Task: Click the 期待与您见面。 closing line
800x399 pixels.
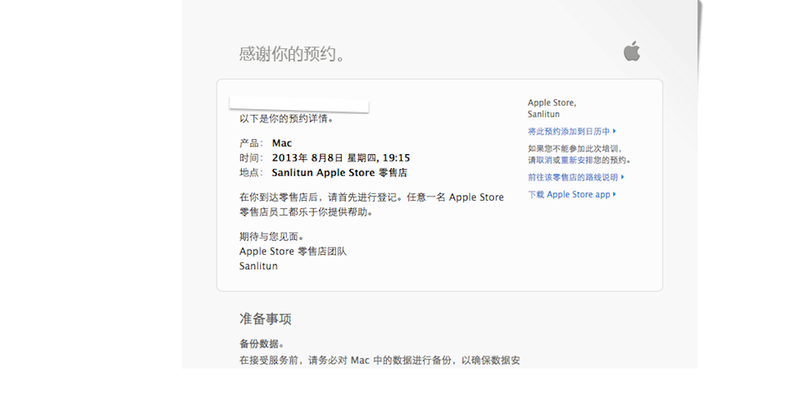Action: [272, 237]
